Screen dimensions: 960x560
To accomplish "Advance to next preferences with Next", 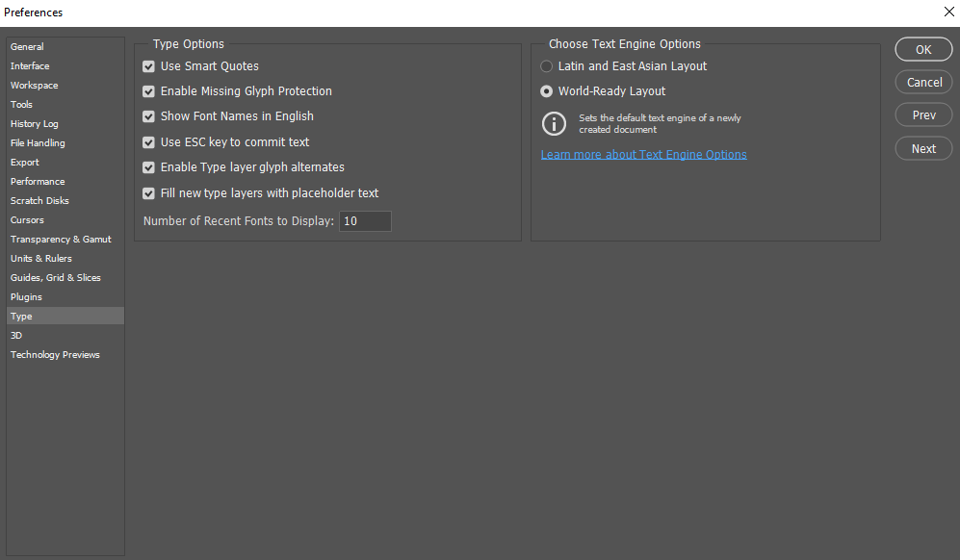I will pyautogui.click(x=923, y=148).
